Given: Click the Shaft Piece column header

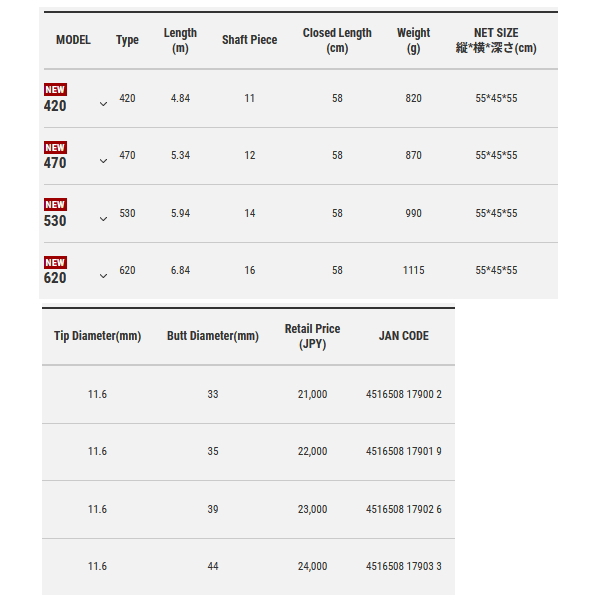Looking at the screenshot, I should [x=249, y=40].
